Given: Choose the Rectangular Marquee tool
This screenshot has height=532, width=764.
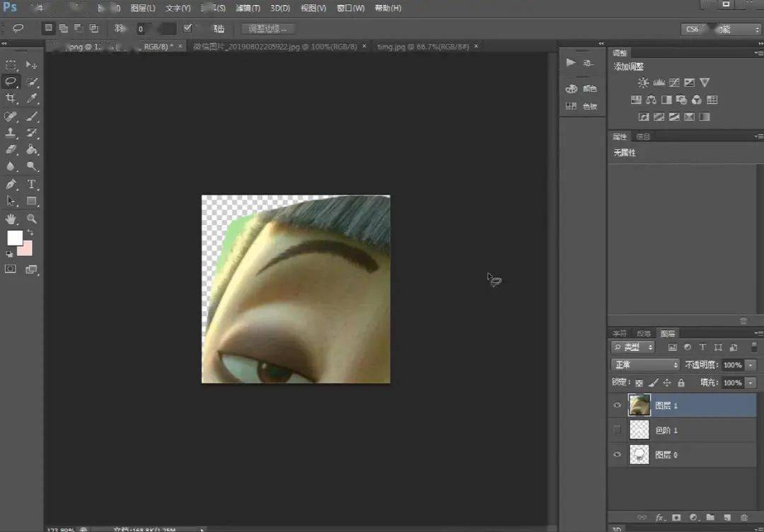Looking at the screenshot, I should (11, 65).
